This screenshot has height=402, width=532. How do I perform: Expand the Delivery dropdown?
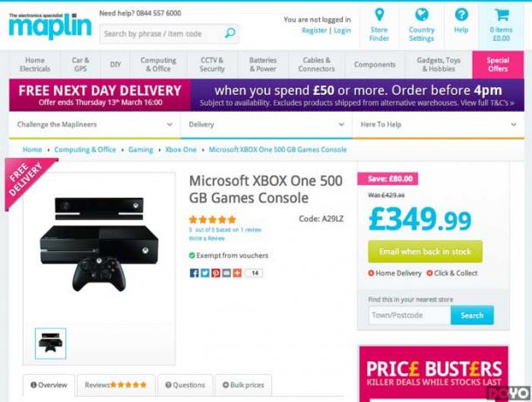(267, 125)
